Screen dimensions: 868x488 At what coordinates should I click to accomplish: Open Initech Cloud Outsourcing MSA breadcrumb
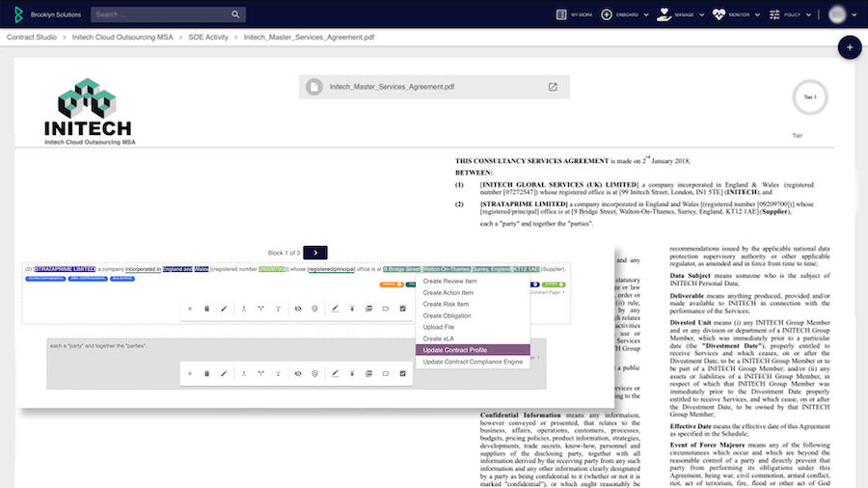pos(122,37)
